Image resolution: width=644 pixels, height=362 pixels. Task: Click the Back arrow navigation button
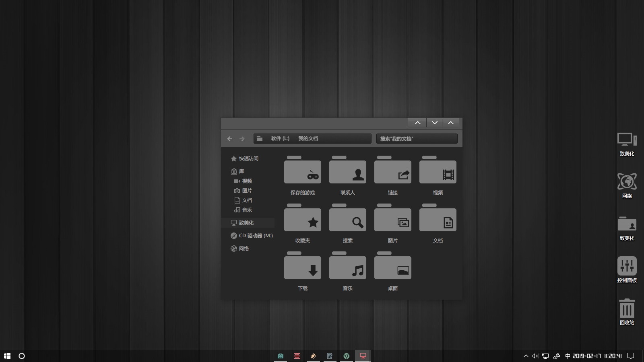click(230, 139)
